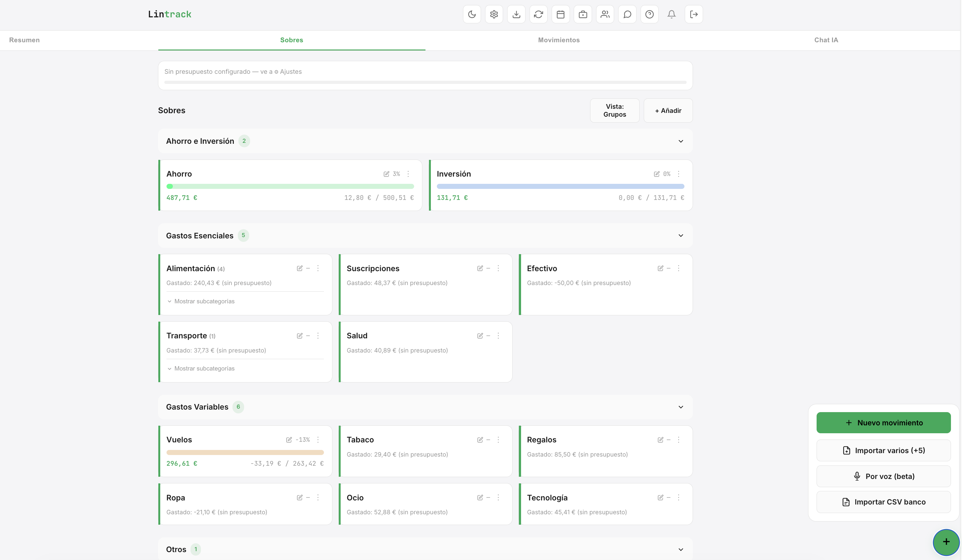Viewport: 962px width, 560px height.
Task: Open the Transporte card options menu
Action: pos(318,336)
